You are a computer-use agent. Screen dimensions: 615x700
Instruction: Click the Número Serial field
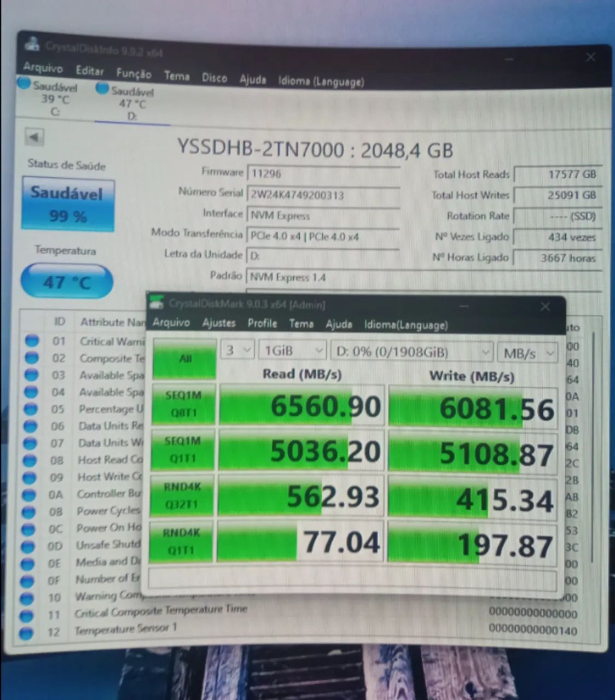tap(323, 195)
